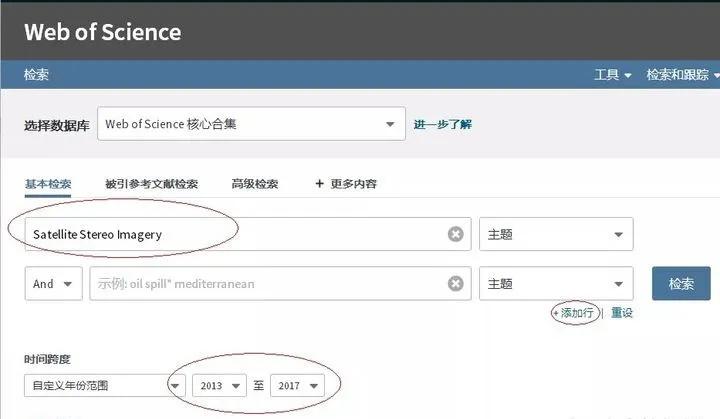The height and width of the screenshot is (419, 720).
Task: Open the 工具 dropdown menu
Action: click(613, 74)
